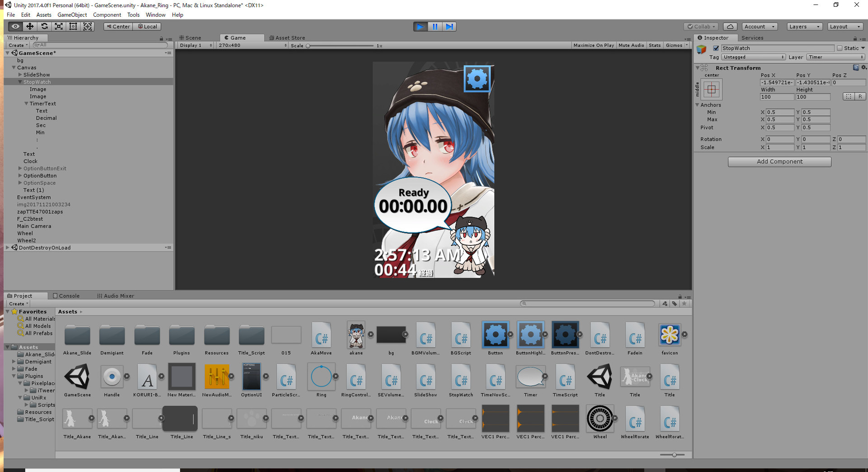This screenshot has height=472, width=868.
Task: Toggle Maximize On Play
Action: (x=593, y=45)
